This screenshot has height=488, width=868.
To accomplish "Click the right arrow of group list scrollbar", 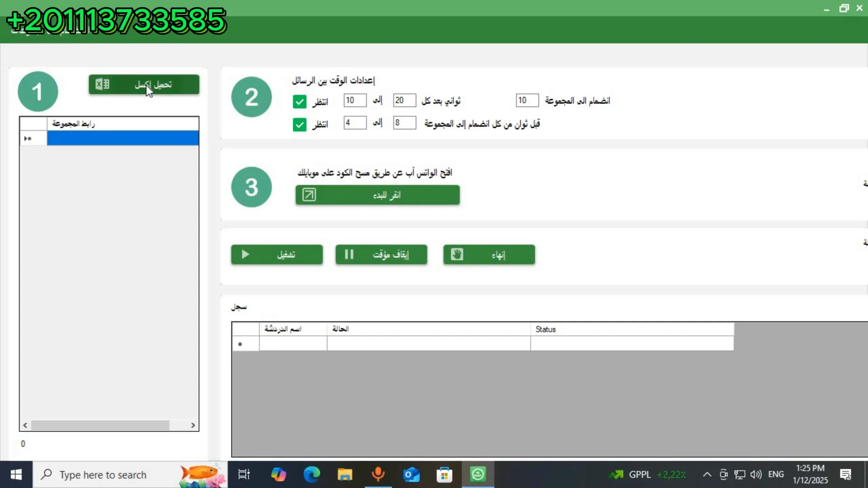I will 193,425.
